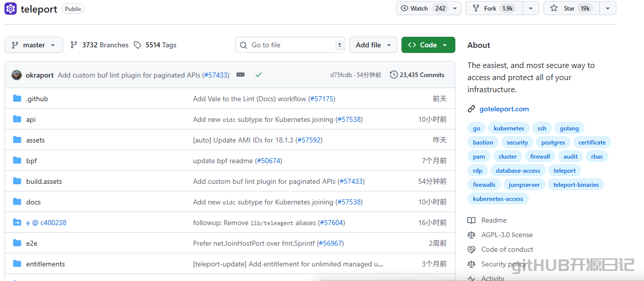Select the firewall topic tag
The height and width of the screenshot is (281, 644).
(x=540, y=157)
